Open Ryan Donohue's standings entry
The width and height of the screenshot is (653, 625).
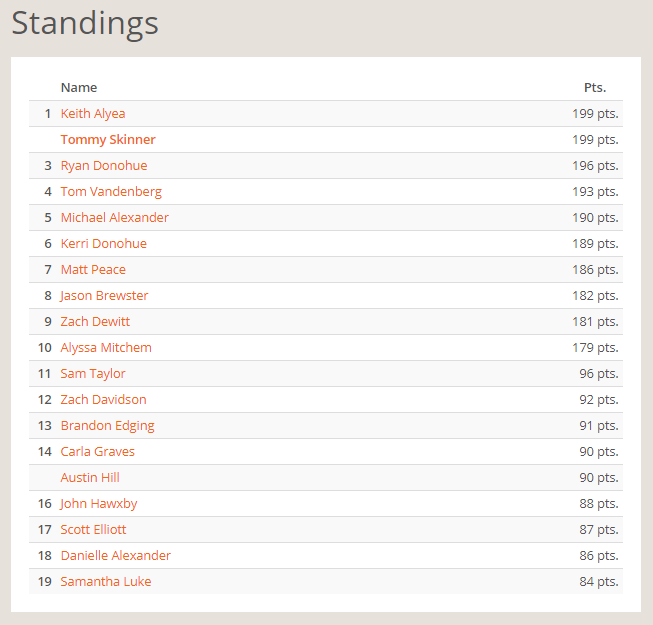[104, 166]
